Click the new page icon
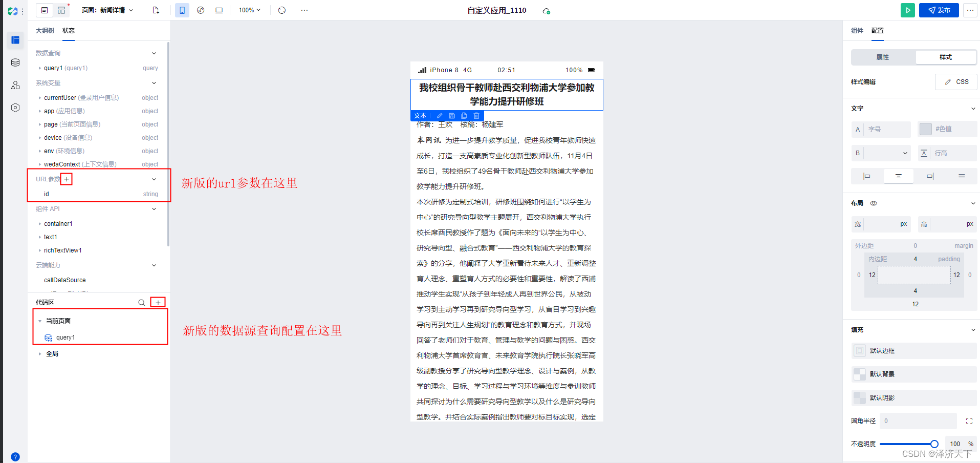This screenshot has height=463, width=980. pos(156,10)
